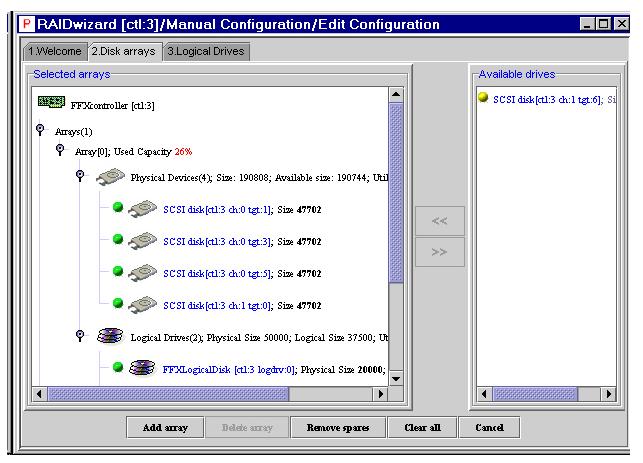Collapse the Array[0] tree node
The height and width of the screenshot is (463, 643).
pyautogui.click(x=60, y=150)
